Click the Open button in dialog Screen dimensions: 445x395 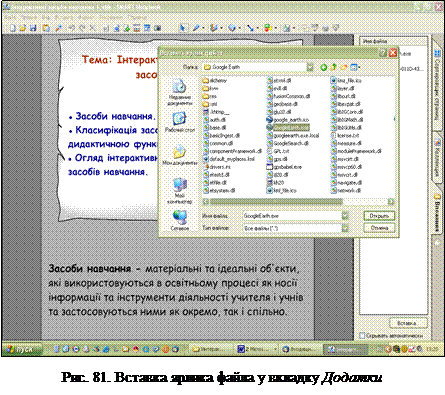coord(379,216)
